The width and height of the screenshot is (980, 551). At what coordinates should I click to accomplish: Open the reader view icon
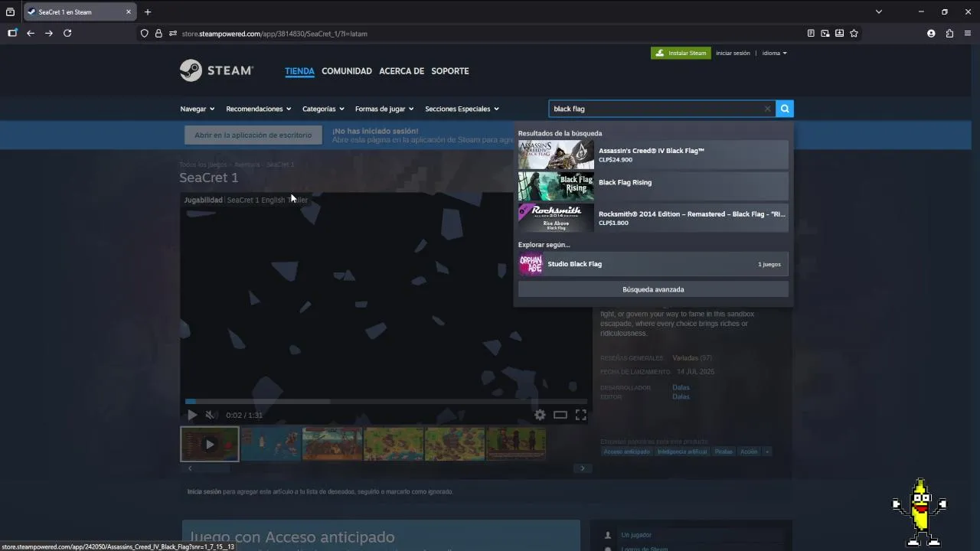pos(811,33)
